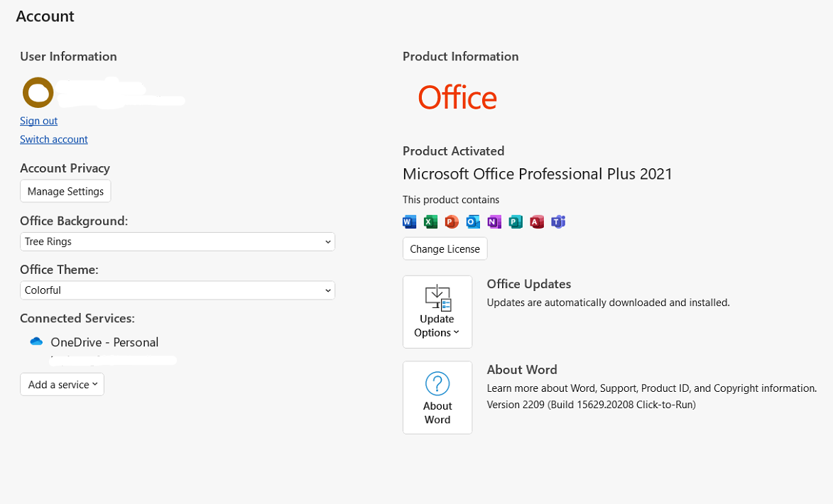Open the Office Theme dropdown
The width and height of the screenshot is (833, 504).
[178, 290]
